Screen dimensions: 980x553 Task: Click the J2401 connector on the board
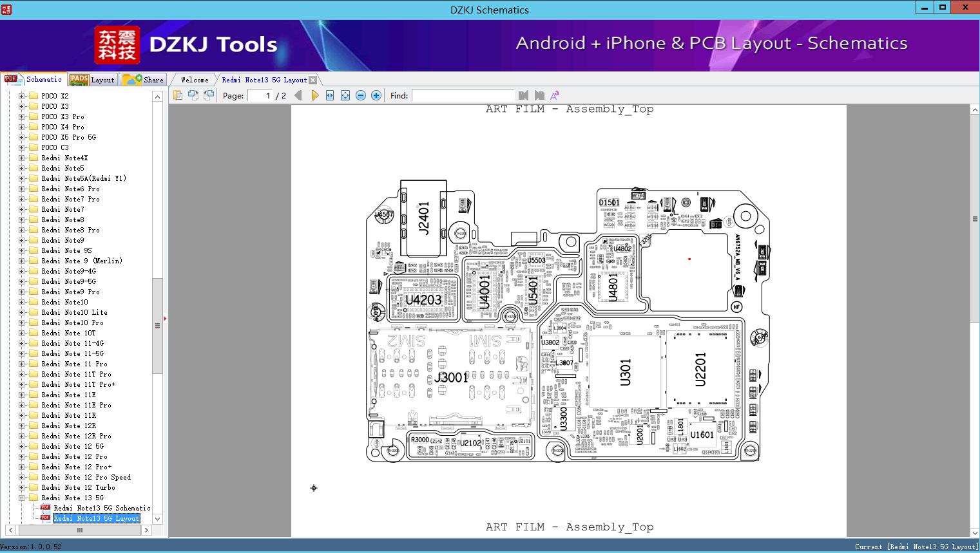point(423,218)
